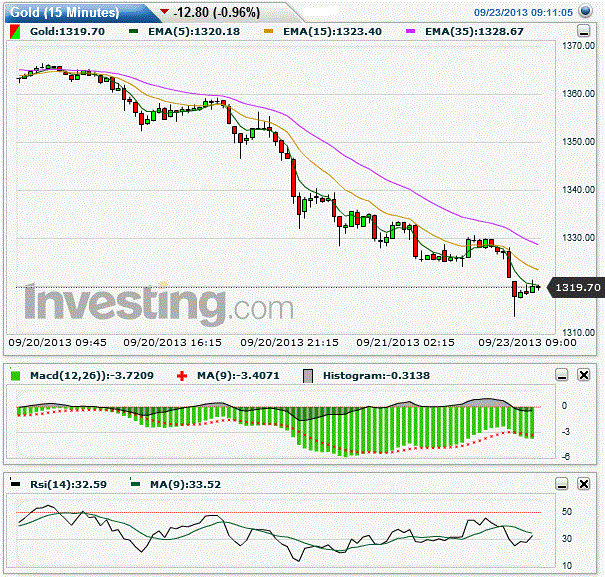Minimize the MACD indicator panel

562,375
